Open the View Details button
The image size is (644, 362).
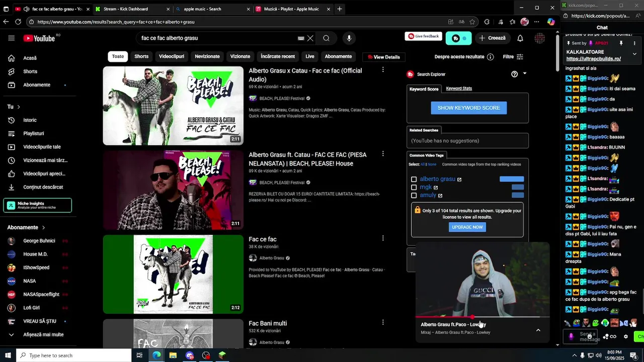384,57
